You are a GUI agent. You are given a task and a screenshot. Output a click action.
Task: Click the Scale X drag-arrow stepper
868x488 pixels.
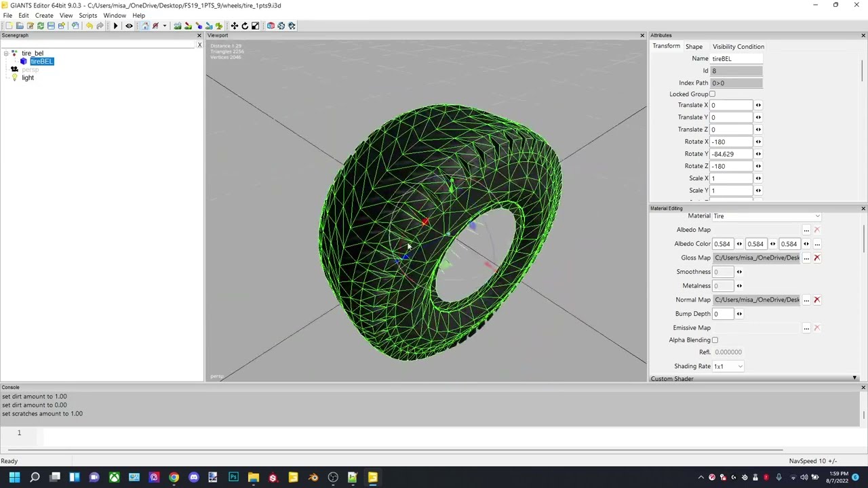click(x=758, y=178)
